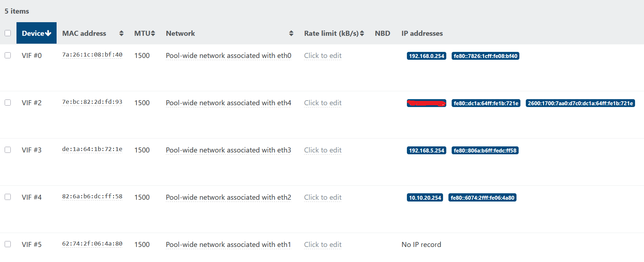Click MTU sort arrows icon
Screen dimensions: 644x262
(153, 33)
